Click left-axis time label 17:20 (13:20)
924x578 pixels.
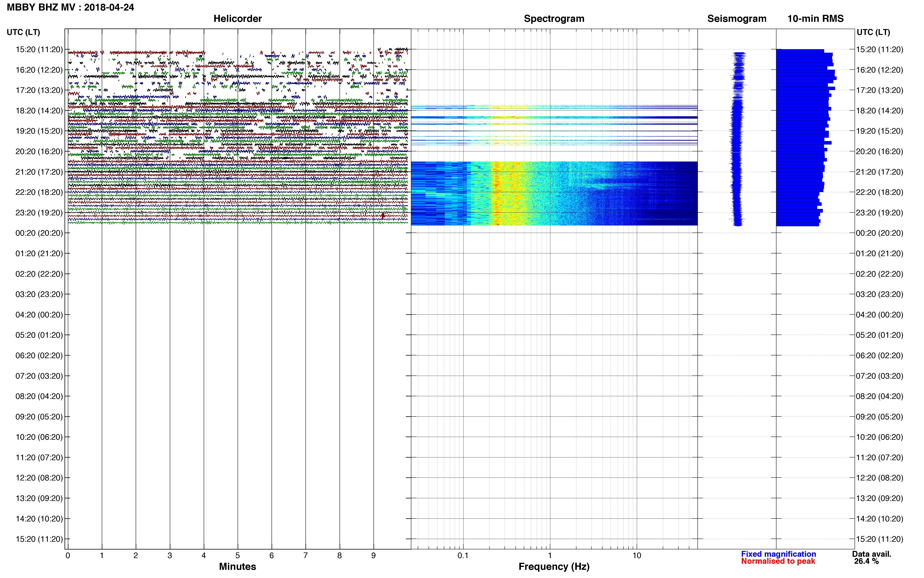tap(39, 90)
